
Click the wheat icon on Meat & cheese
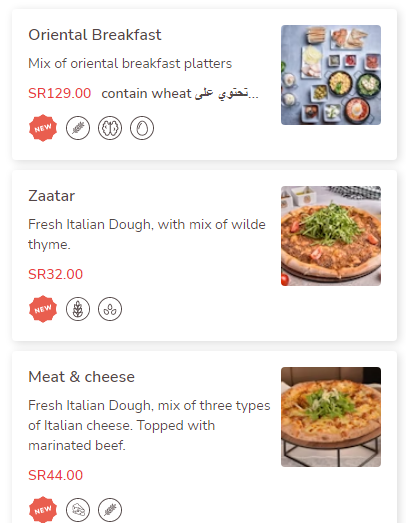click(110, 510)
